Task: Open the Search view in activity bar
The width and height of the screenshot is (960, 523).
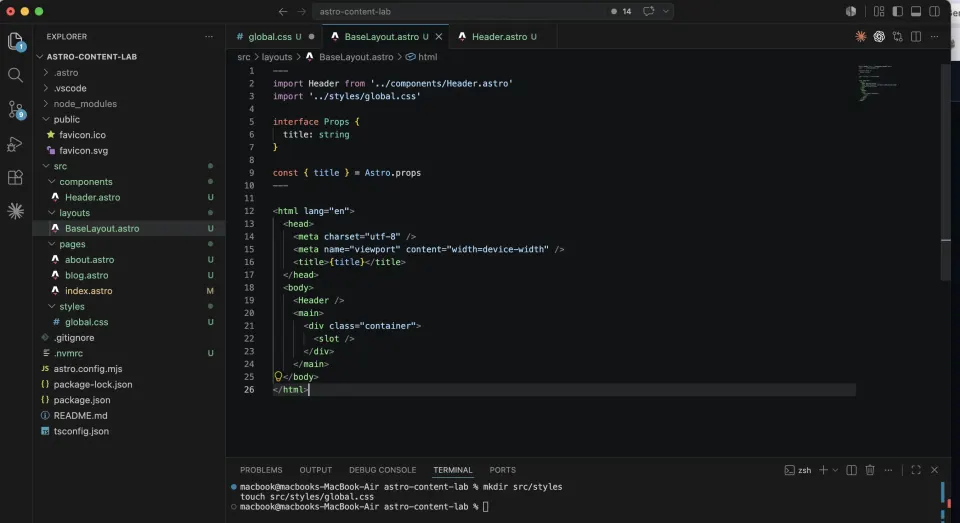Action: click(15, 75)
